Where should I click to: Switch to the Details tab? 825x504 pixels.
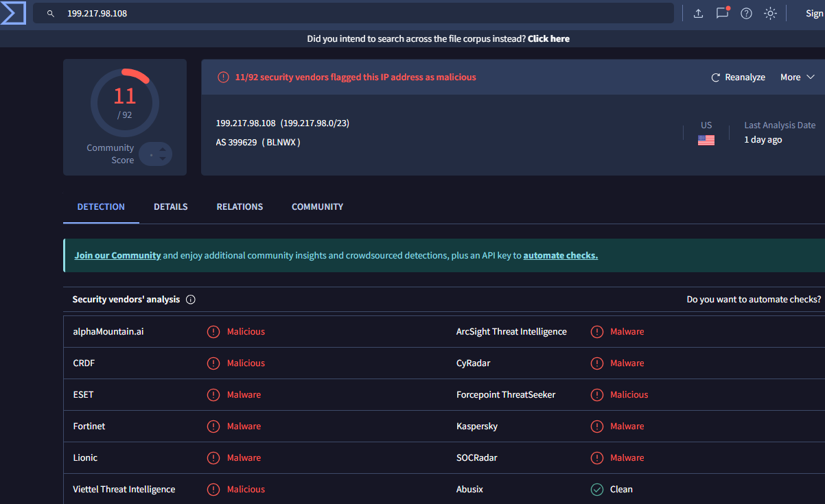pos(170,206)
